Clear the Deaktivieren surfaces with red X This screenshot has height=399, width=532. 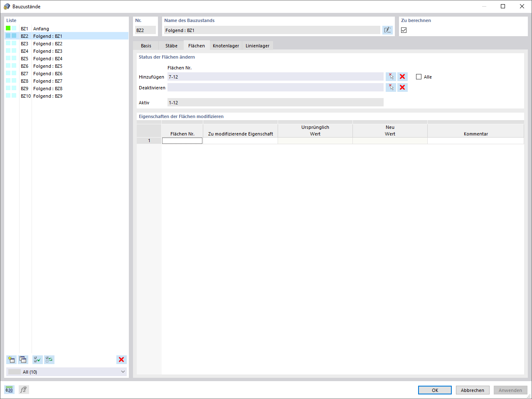pyautogui.click(x=402, y=87)
